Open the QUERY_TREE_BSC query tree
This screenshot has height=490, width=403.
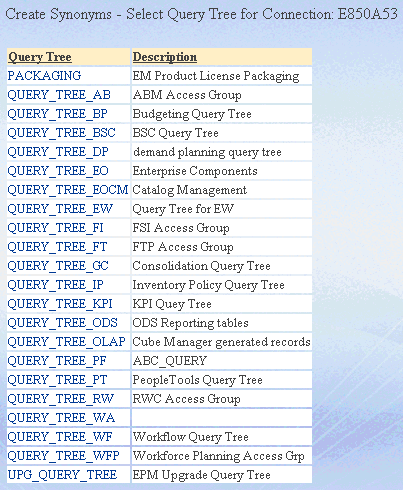click(x=61, y=133)
